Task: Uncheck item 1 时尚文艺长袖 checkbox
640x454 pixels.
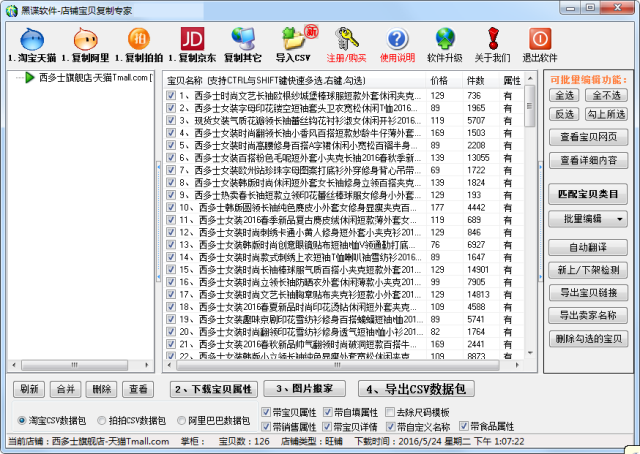Action: coord(171,96)
